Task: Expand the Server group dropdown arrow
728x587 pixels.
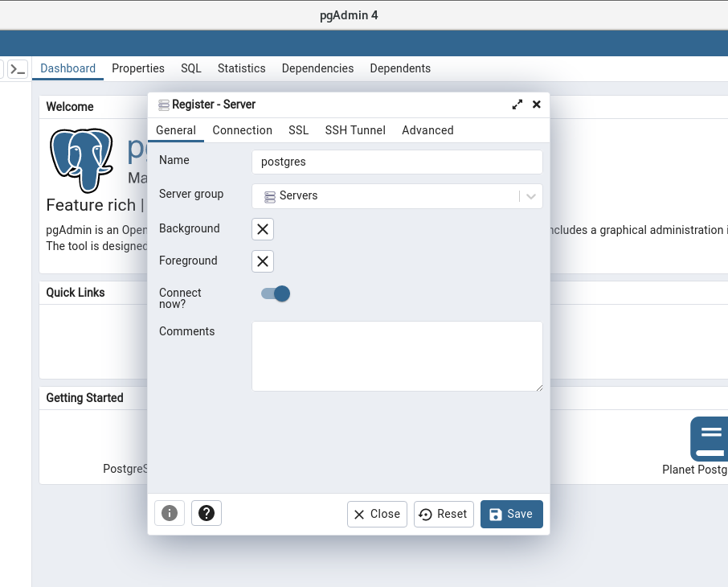Action: coord(531,196)
